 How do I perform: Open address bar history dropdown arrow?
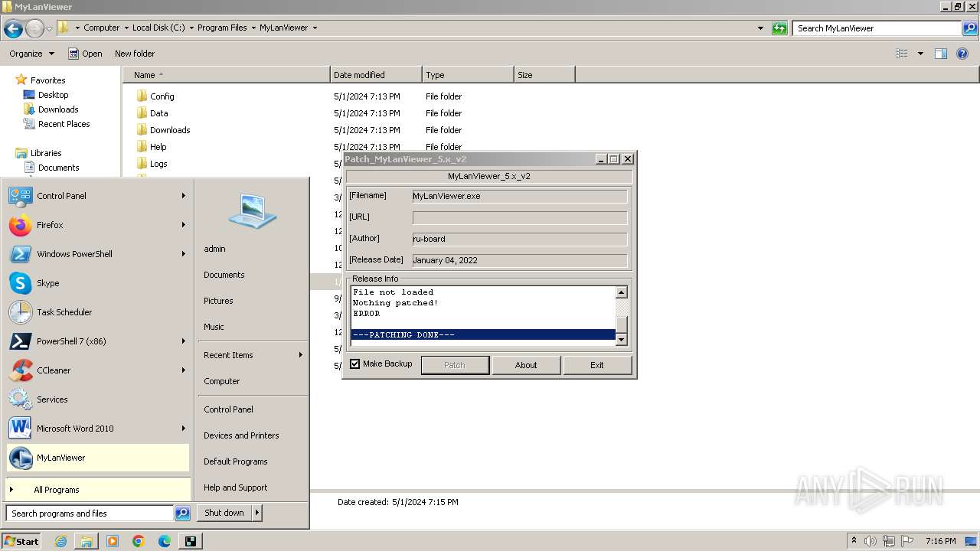tap(760, 28)
